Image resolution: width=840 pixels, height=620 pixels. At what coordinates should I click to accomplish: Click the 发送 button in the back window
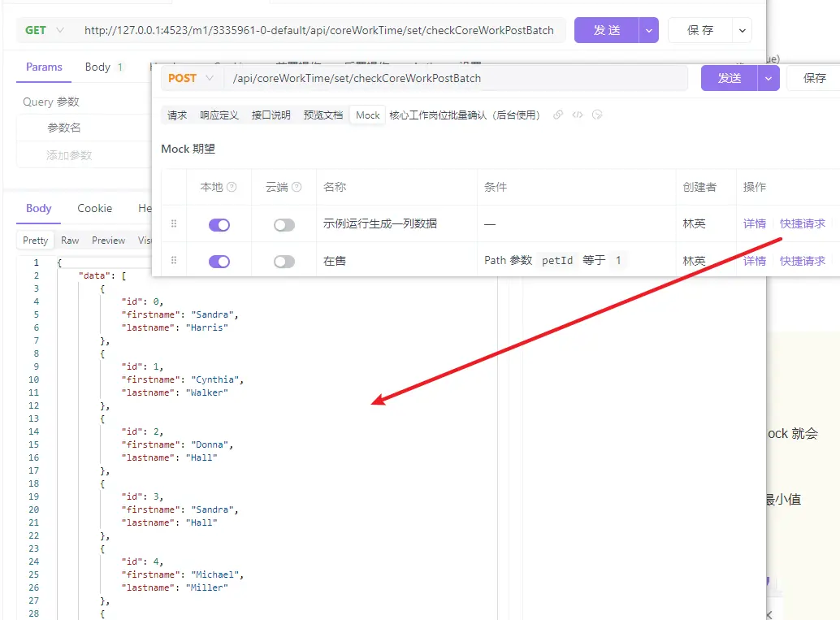point(606,30)
